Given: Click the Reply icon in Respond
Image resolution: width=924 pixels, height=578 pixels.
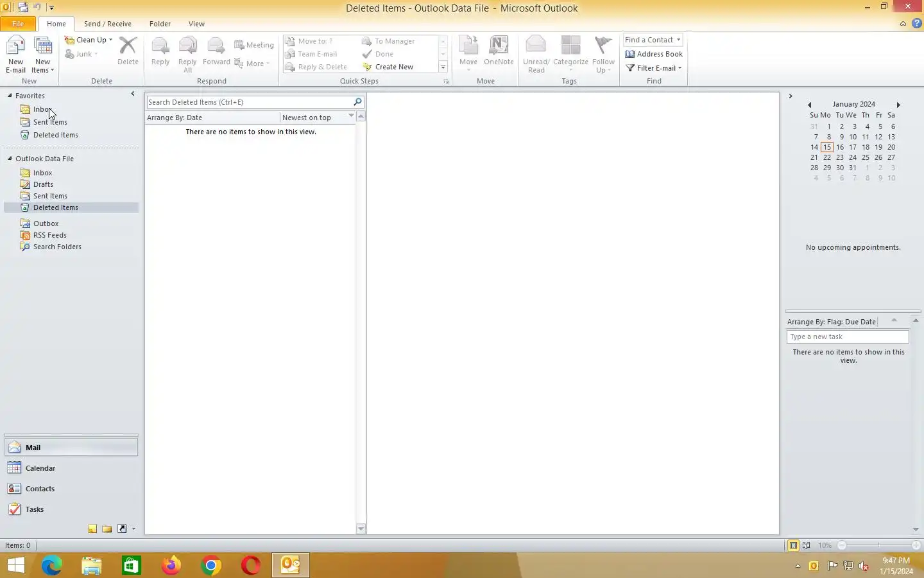Looking at the screenshot, I should coord(160,51).
